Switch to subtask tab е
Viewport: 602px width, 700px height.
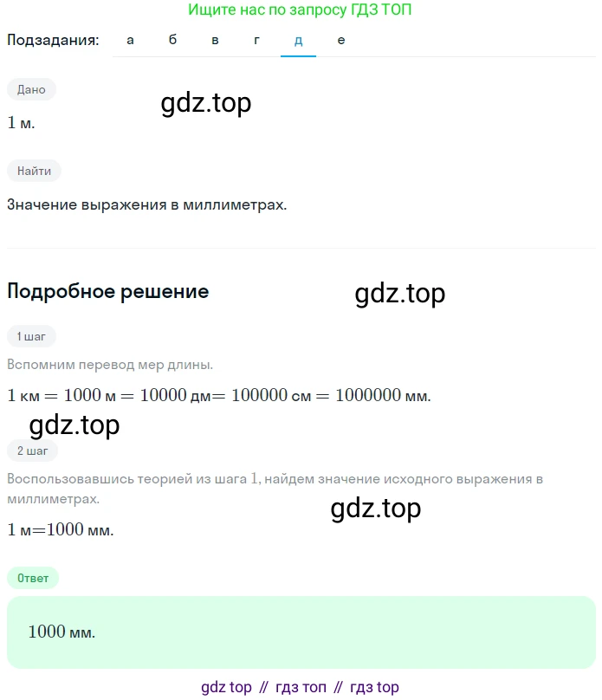341,40
